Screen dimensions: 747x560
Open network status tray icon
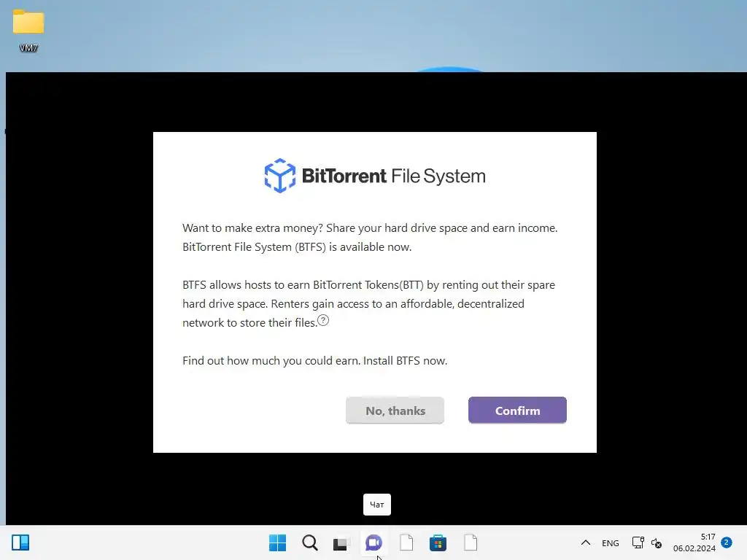[638, 542]
